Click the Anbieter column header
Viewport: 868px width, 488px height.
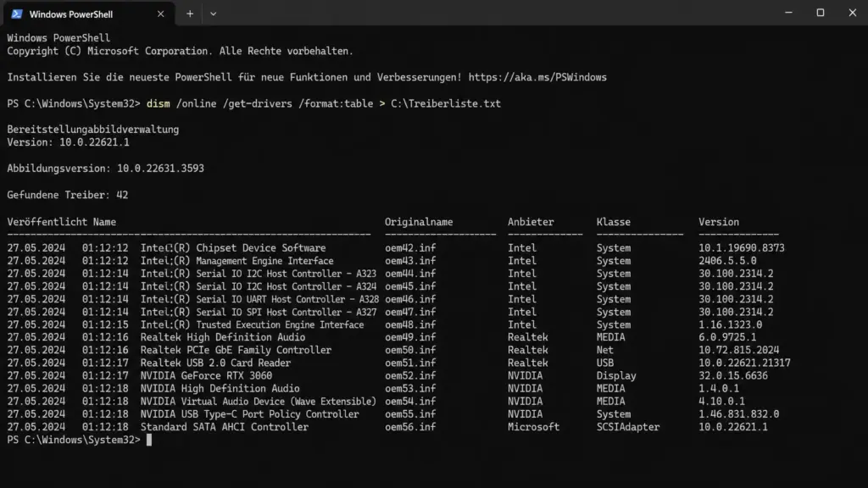(531, 222)
